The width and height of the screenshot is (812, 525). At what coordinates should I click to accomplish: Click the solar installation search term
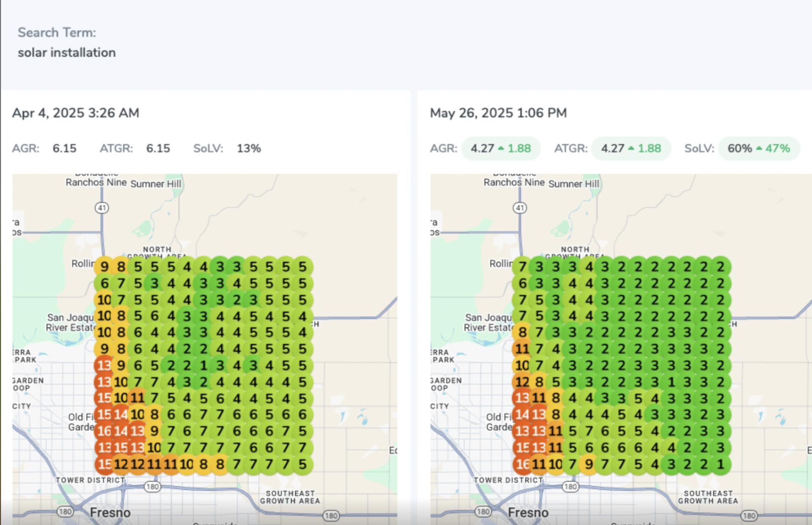pos(66,52)
